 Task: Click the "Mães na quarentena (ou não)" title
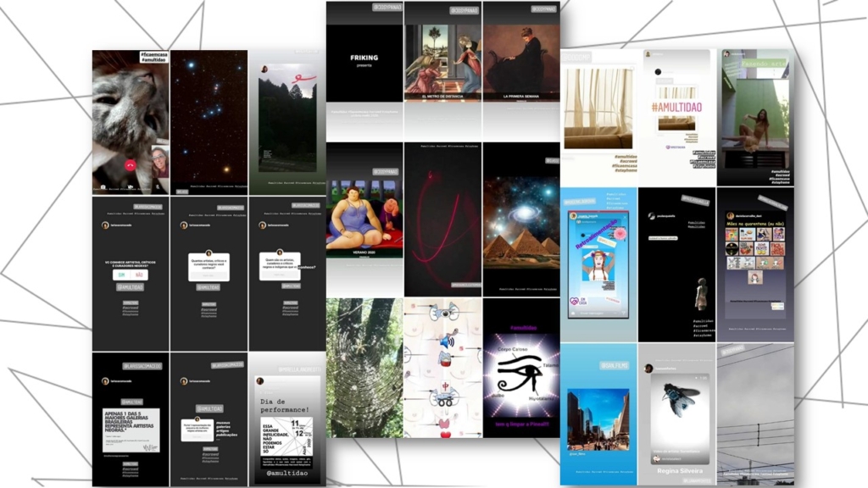click(755, 224)
